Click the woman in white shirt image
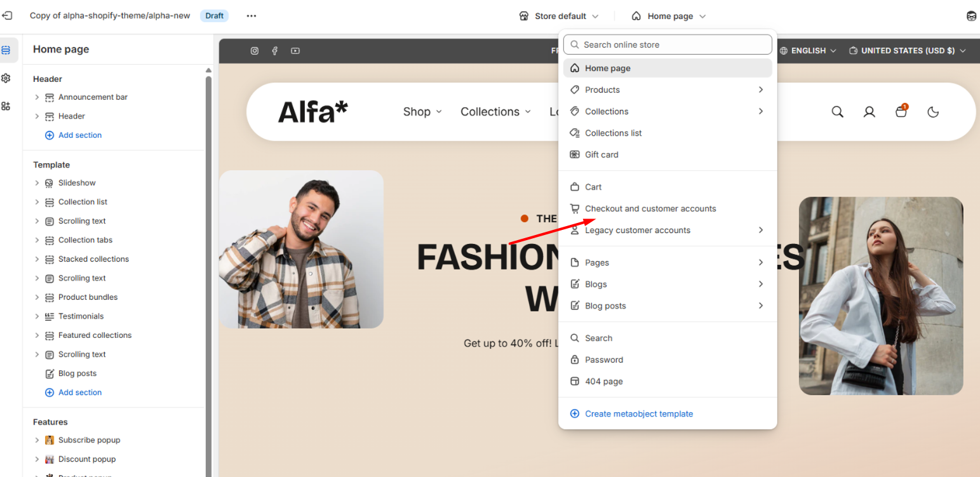This screenshot has height=477, width=980. pos(881,296)
